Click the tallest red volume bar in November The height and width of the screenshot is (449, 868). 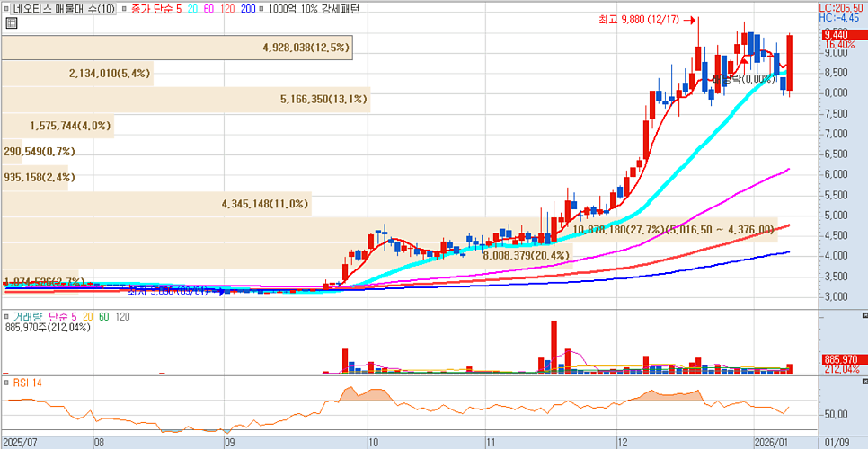tap(554, 348)
